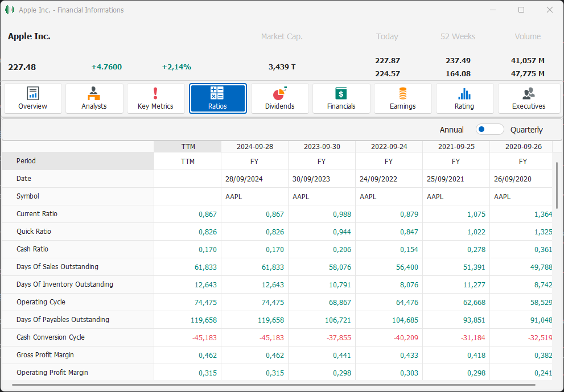Click the Apple Inc. company name heading
This screenshot has height=392, width=564.
pos(29,36)
